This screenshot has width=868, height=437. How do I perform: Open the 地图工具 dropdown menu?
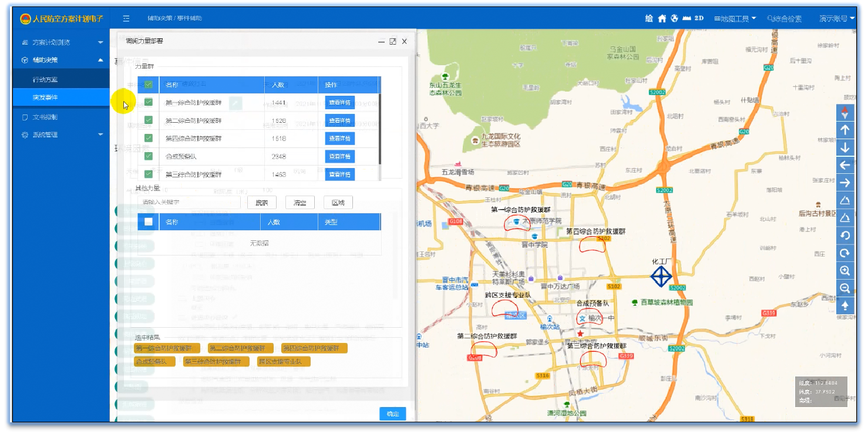pos(735,19)
